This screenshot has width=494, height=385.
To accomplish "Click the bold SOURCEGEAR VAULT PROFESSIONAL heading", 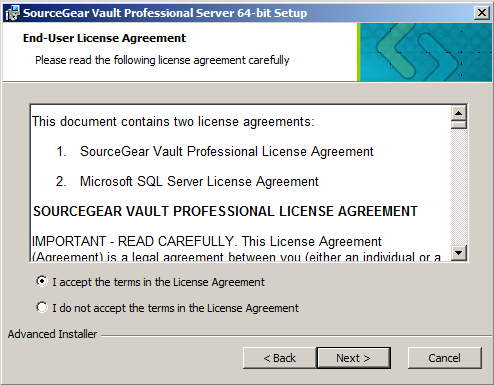I will pos(225,211).
